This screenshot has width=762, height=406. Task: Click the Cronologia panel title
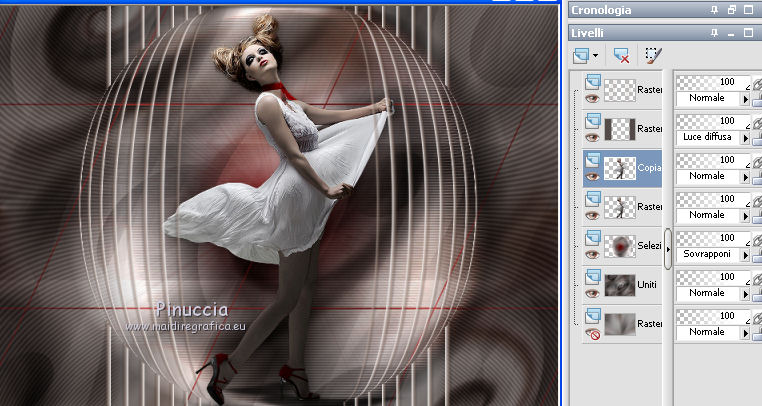point(600,10)
